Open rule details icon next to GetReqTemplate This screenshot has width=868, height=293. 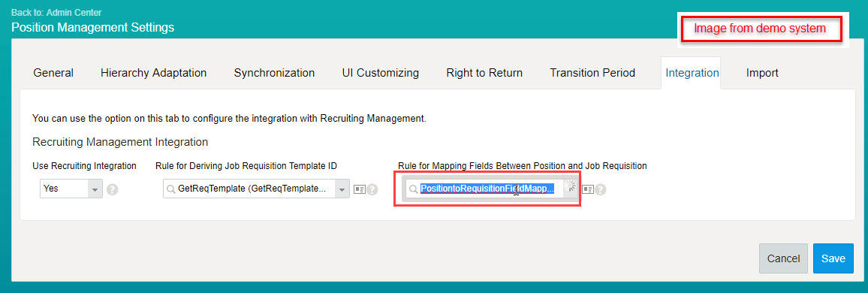[359, 189]
